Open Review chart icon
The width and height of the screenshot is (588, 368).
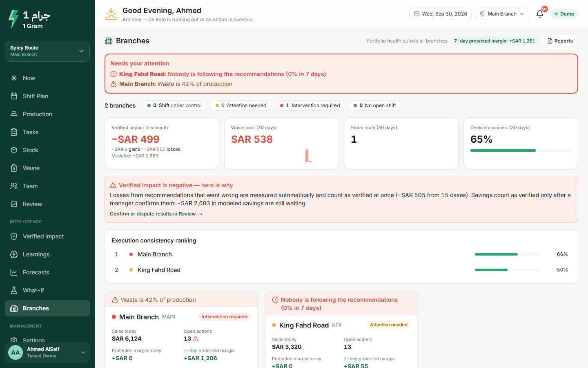(14, 204)
